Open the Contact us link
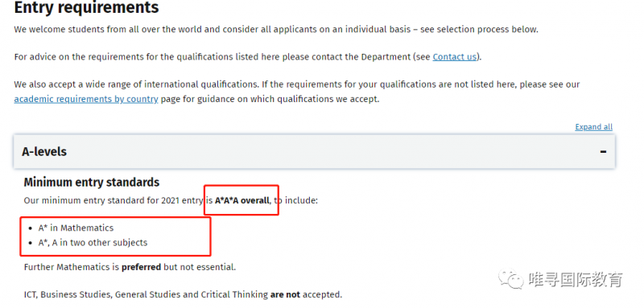644x308 pixels. [x=454, y=56]
